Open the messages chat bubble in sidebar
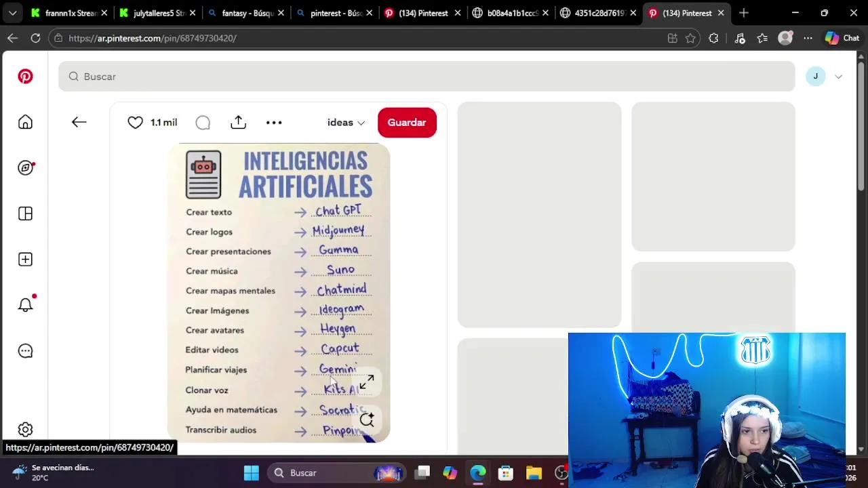868x488 pixels. click(25, 351)
